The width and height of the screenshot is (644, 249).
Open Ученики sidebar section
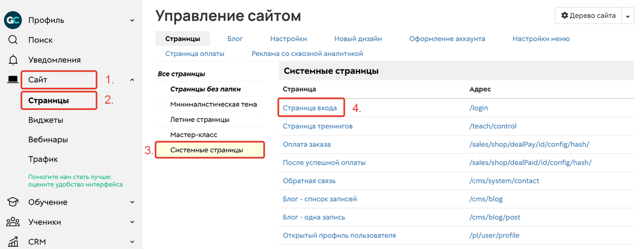coord(45,222)
